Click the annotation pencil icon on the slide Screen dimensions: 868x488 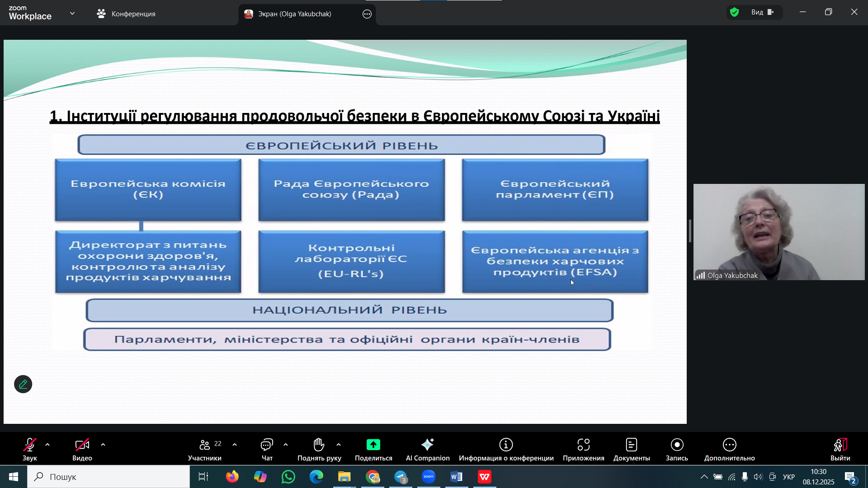coord(23,384)
